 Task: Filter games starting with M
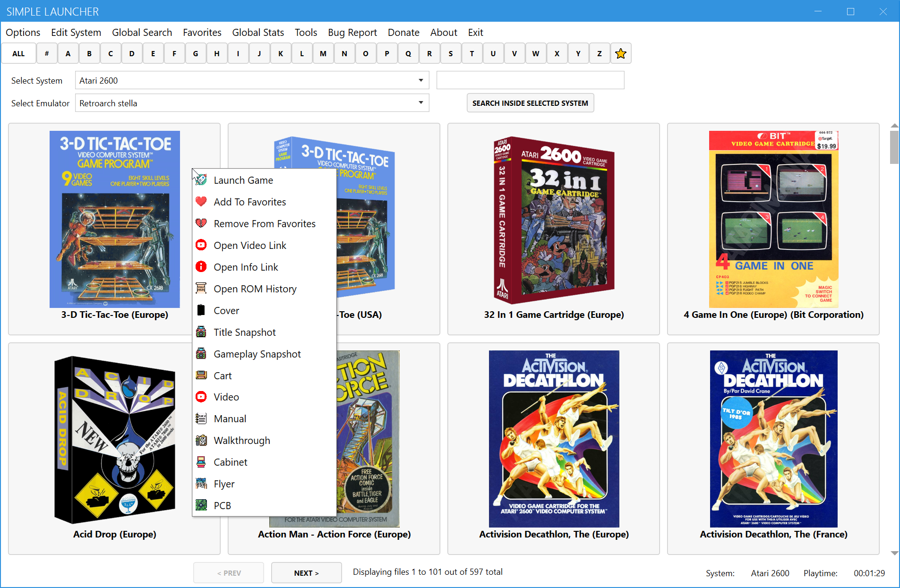[323, 53]
